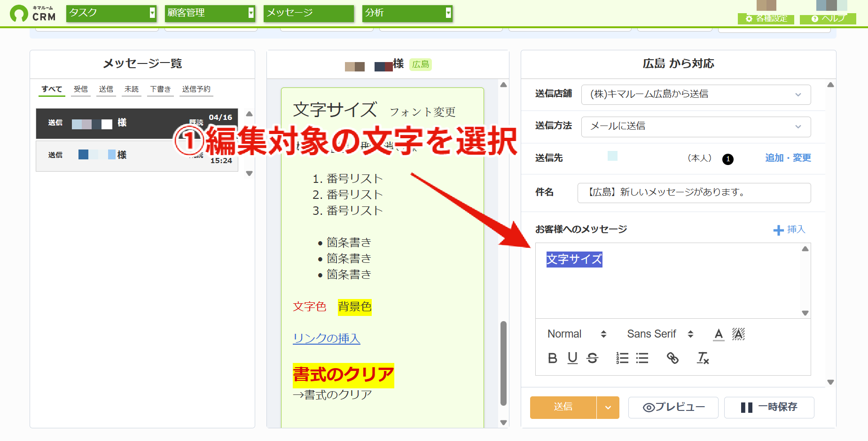The image size is (868, 441).
Task: Open the ヘルプ help button
Action: 828,18
